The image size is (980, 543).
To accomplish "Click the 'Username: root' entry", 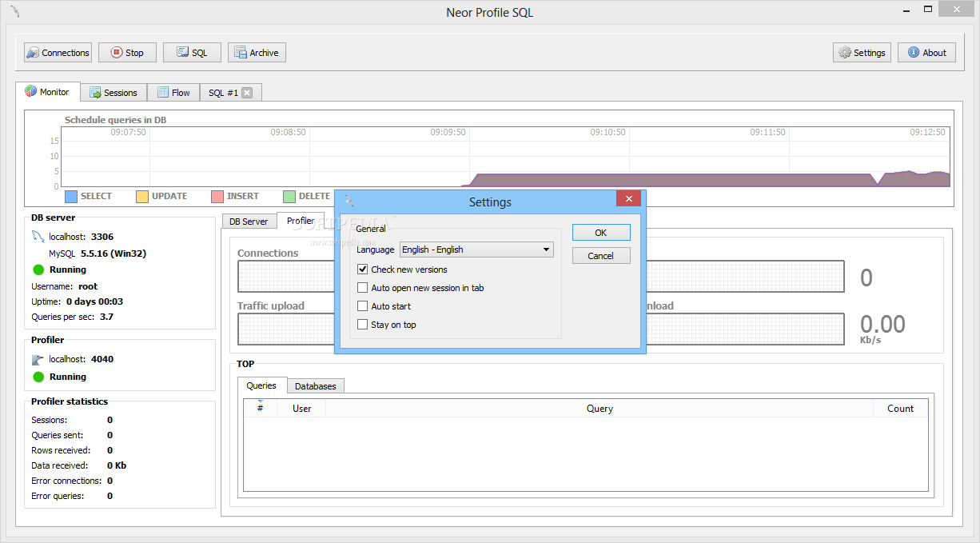I will 64,286.
